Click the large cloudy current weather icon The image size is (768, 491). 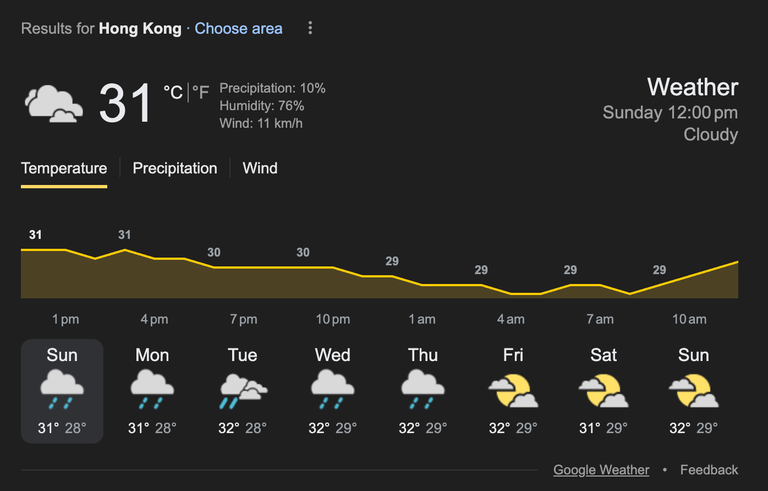(54, 103)
